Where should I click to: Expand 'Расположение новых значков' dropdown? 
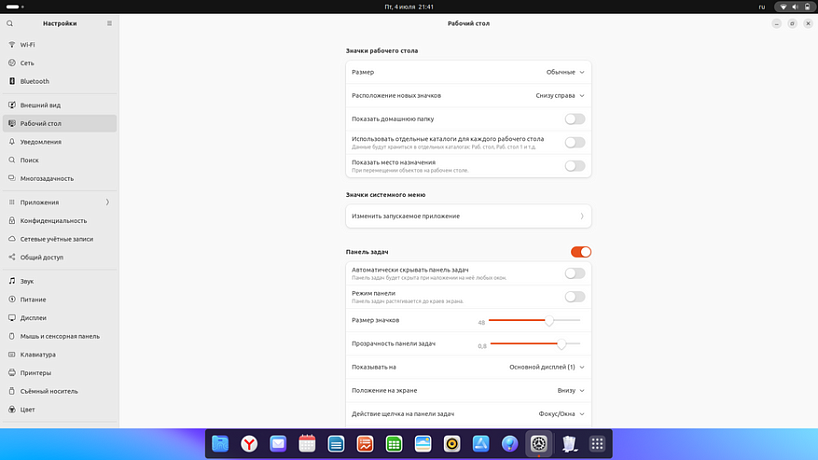559,96
